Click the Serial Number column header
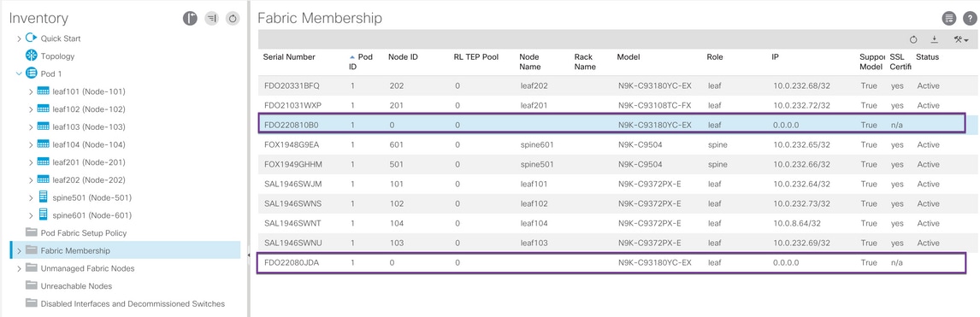 click(x=289, y=56)
